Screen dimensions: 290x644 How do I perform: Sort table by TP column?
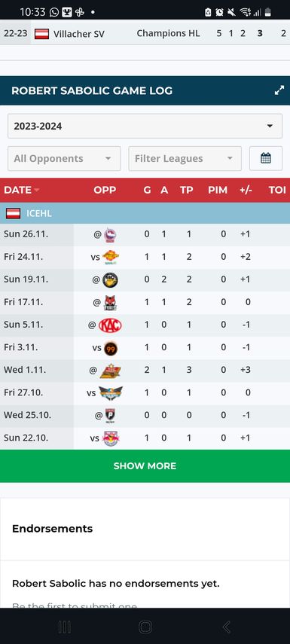coord(187,190)
